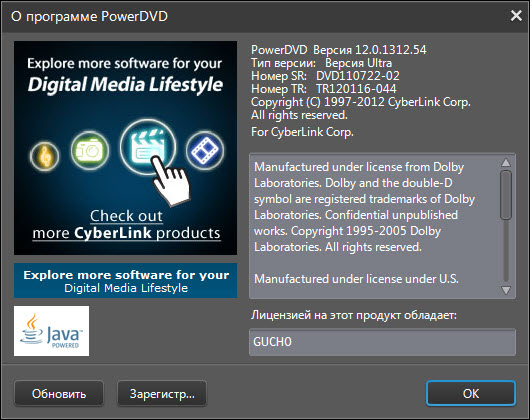The height and width of the screenshot is (420, 530).
Task: Click the Лицензией на этот продукт обладает label
Action: (354, 315)
